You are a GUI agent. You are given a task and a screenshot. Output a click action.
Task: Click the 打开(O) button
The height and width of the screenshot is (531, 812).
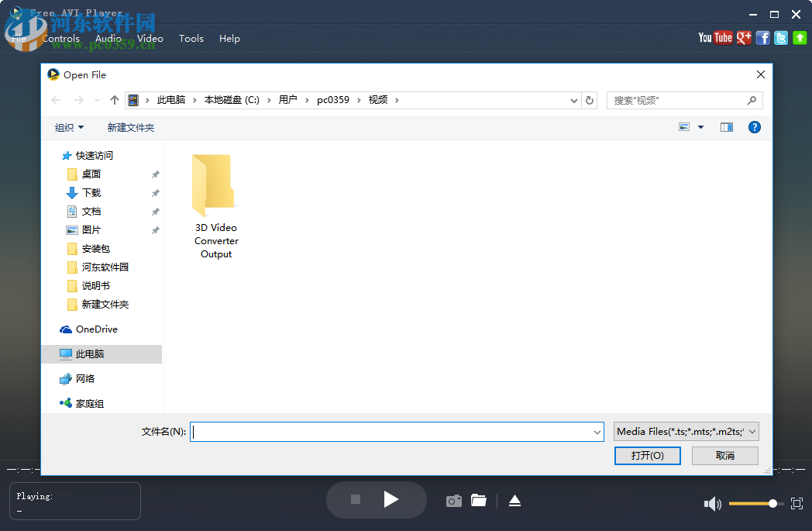(647, 456)
